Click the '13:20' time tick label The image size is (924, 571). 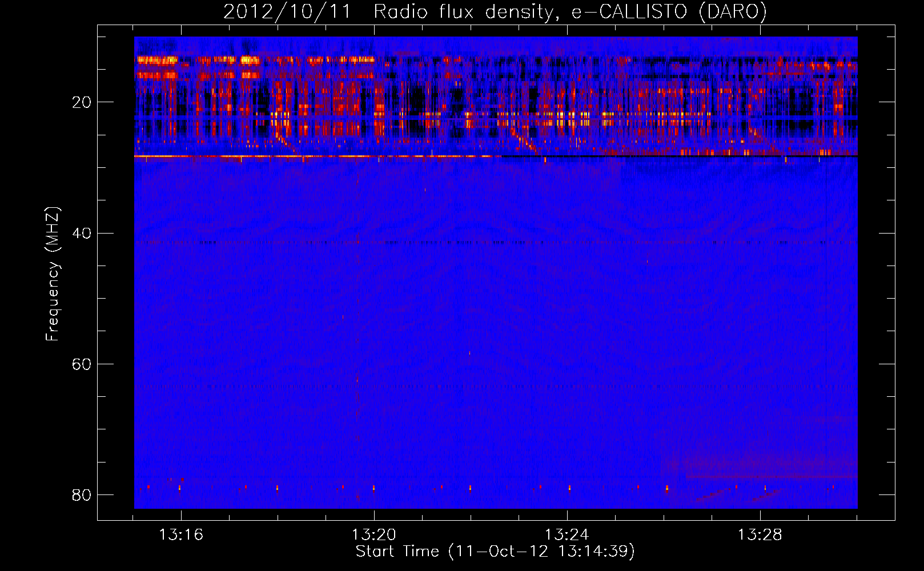pos(374,535)
